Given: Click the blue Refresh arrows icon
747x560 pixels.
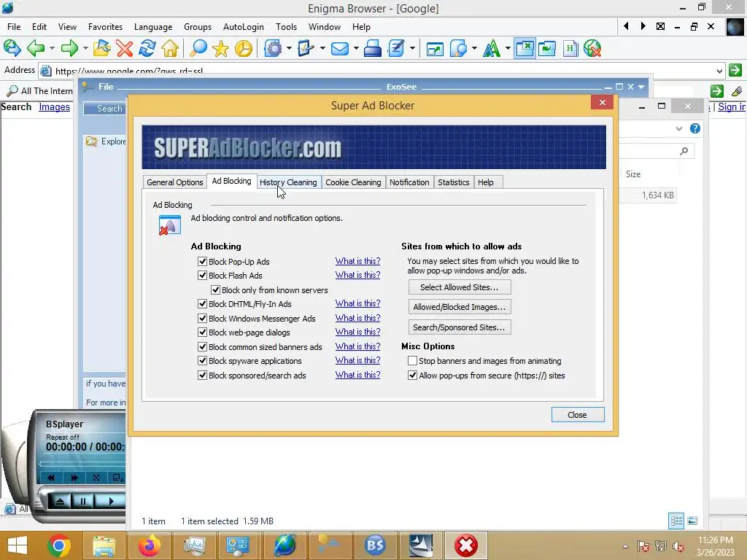Looking at the screenshot, I should click(x=147, y=48).
